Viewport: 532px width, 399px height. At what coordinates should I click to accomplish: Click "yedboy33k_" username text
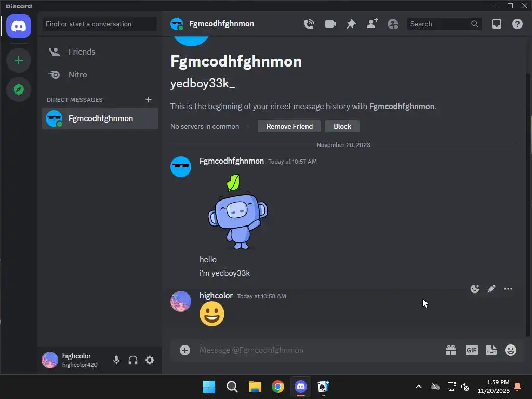[x=203, y=84]
